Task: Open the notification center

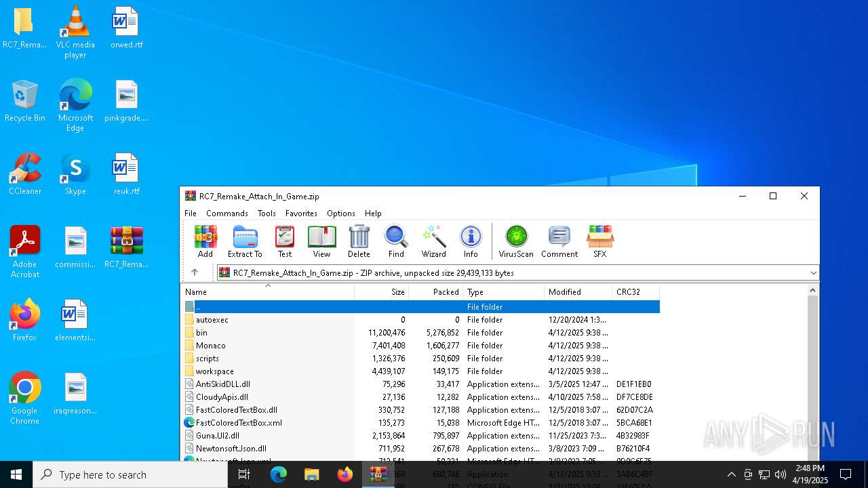Action: coord(846,474)
